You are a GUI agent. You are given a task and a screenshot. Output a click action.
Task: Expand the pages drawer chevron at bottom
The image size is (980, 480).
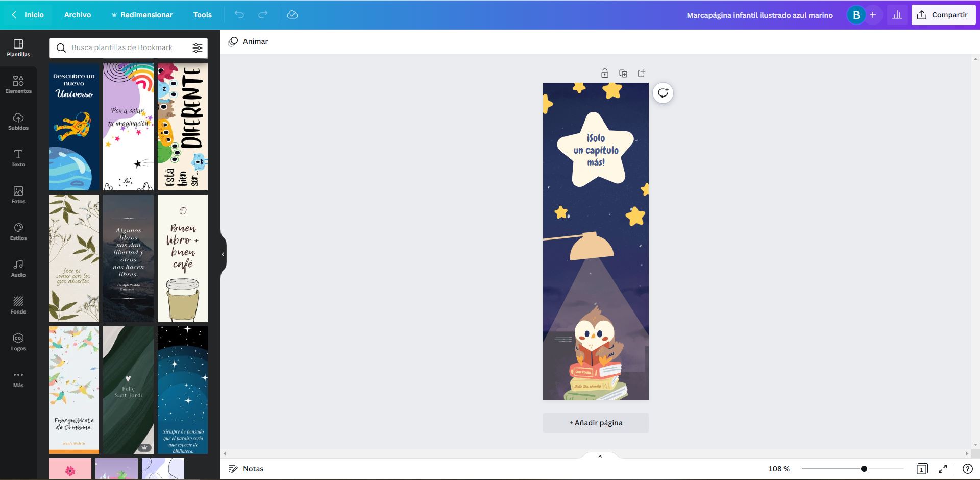click(600, 456)
